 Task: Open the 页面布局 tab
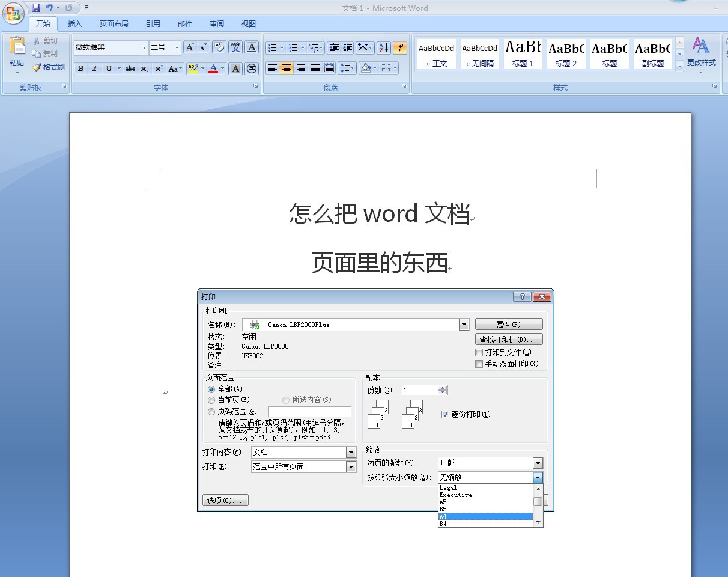(x=114, y=23)
